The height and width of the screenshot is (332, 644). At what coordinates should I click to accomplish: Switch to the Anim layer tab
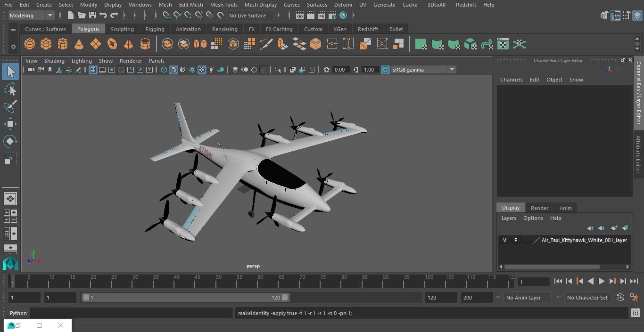point(565,208)
